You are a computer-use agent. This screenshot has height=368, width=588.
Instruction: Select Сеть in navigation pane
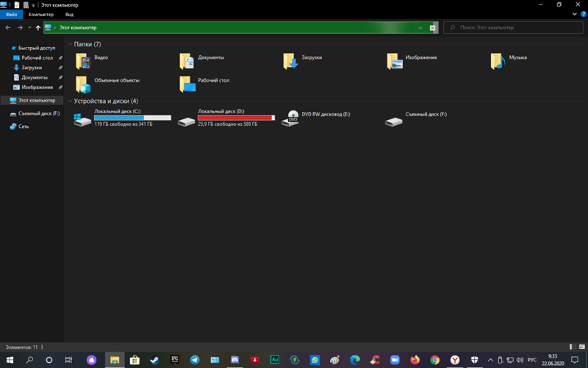(x=20, y=127)
